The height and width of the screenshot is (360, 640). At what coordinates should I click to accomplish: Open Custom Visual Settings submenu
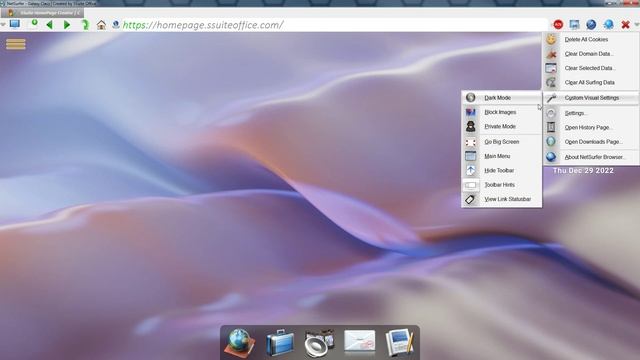pyautogui.click(x=591, y=98)
